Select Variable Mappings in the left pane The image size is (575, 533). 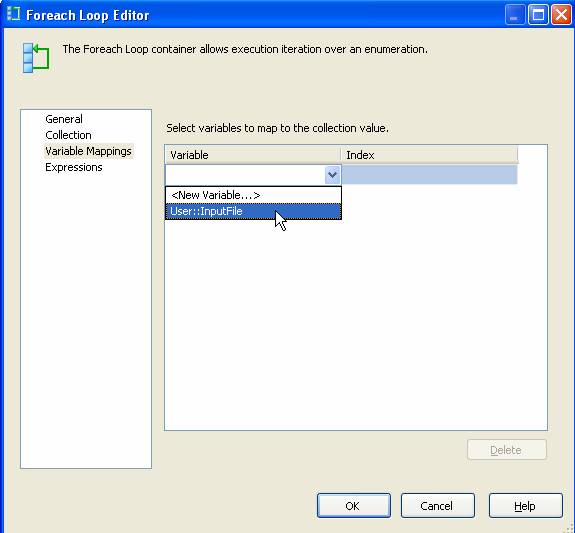88,151
